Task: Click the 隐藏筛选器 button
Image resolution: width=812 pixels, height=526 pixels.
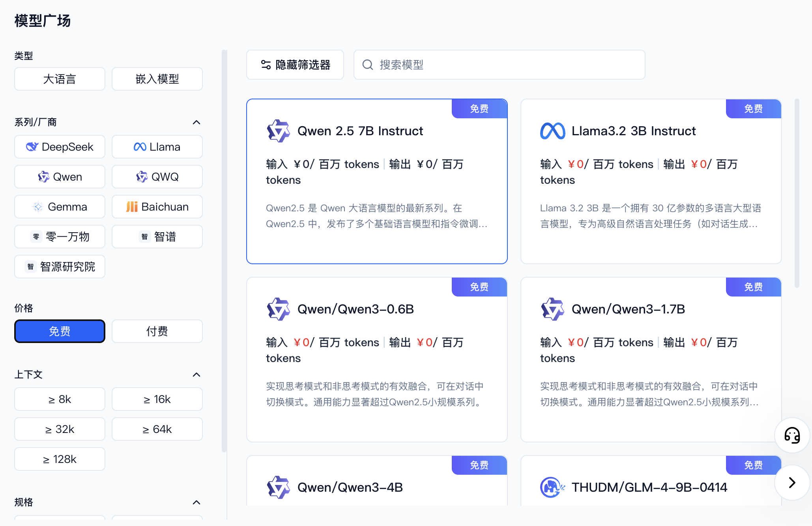Action: tap(295, 65)
